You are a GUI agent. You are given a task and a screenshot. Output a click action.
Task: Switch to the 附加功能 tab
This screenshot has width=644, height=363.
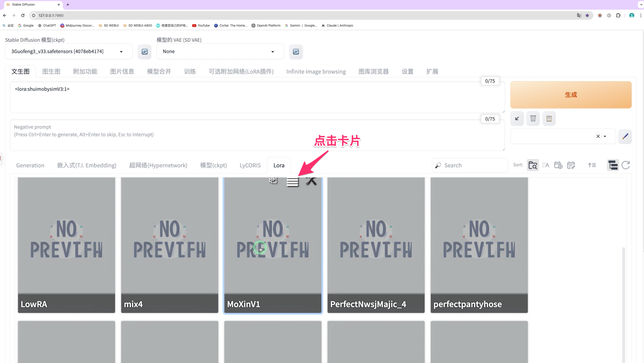(x=85, y=71)
